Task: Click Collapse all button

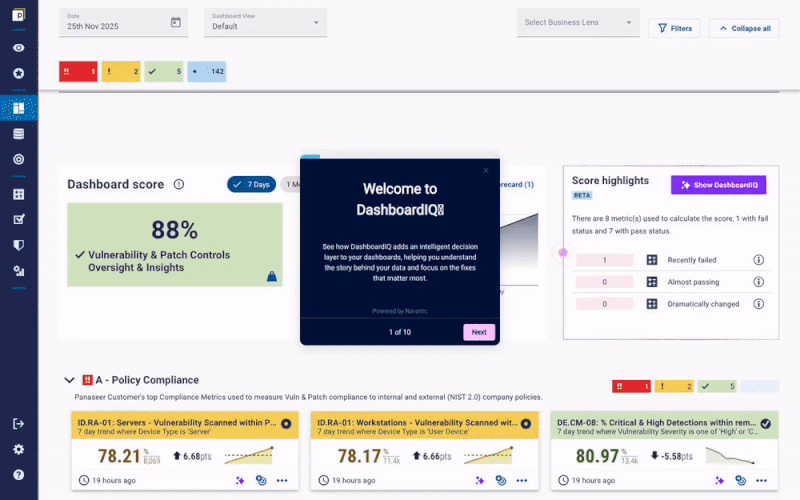Action: [744, 28]
